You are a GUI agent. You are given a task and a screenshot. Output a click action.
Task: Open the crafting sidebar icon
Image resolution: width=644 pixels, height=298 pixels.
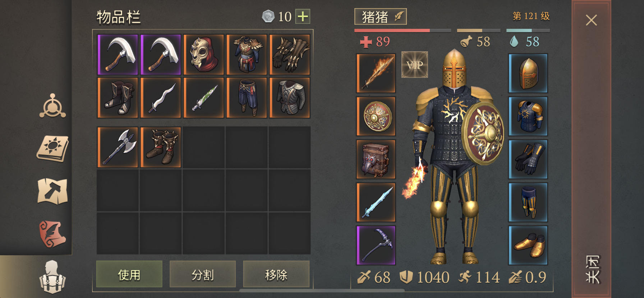point(52,106)
